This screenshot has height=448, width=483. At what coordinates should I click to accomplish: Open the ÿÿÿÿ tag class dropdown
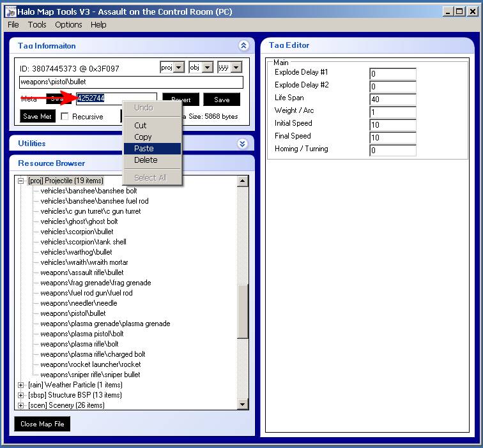pyautogui.click(x=236, y=67)
